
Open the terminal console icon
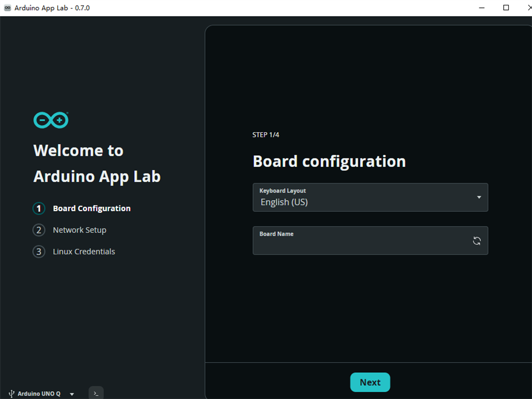96,393
